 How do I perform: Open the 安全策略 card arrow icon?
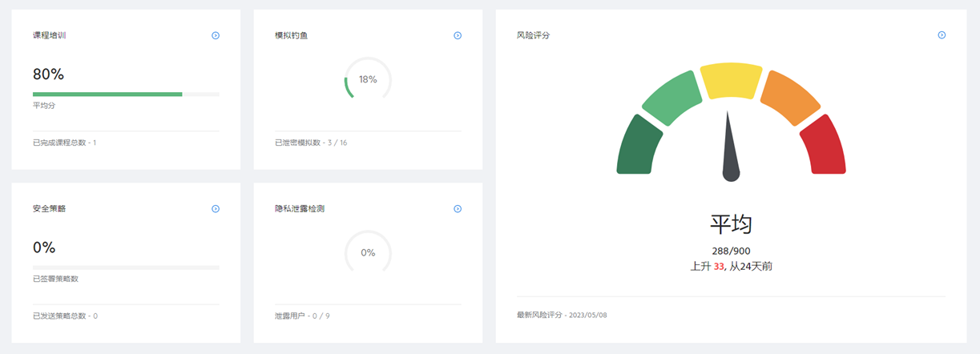coord(216,208)
